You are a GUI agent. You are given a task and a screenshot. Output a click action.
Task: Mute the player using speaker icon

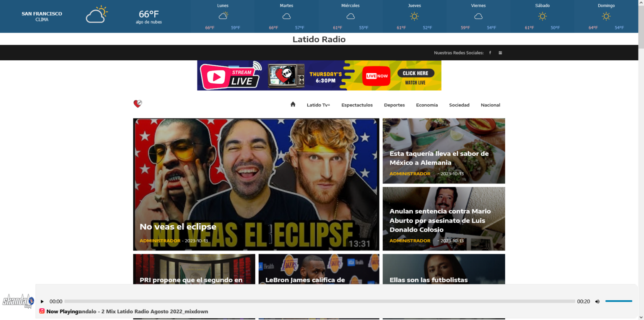(x=597, y=302)
